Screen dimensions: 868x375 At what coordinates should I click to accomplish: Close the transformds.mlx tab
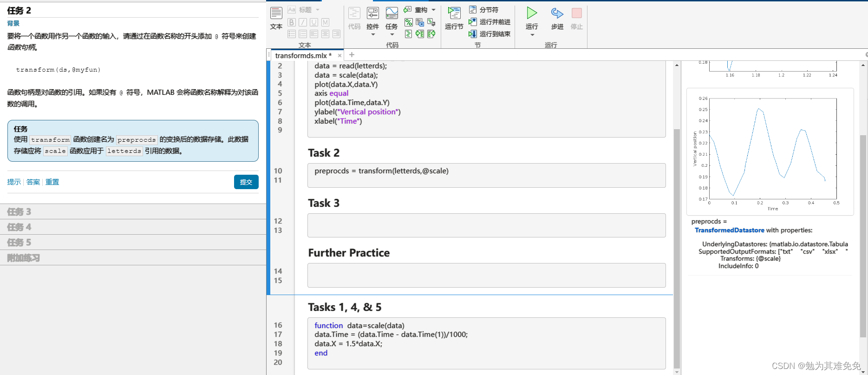point(339,56)
